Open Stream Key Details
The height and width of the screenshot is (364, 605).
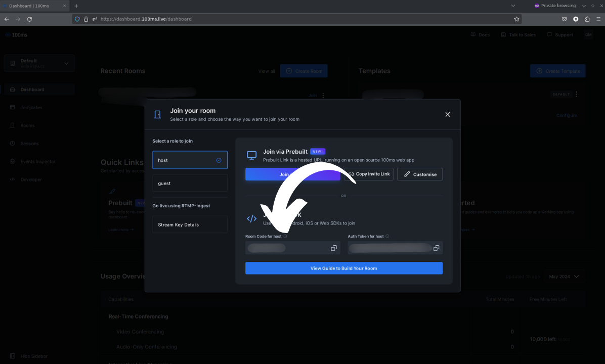[190, 224]
